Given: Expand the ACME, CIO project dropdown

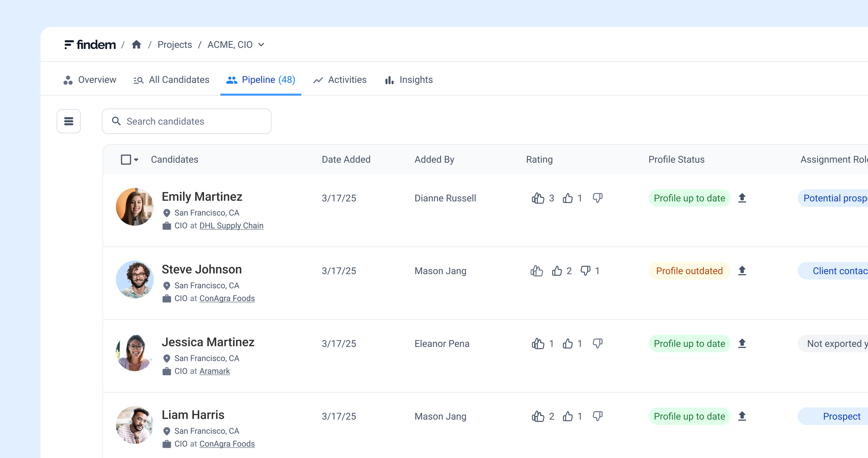Looking at the screenshot, I should click(261, 45).
